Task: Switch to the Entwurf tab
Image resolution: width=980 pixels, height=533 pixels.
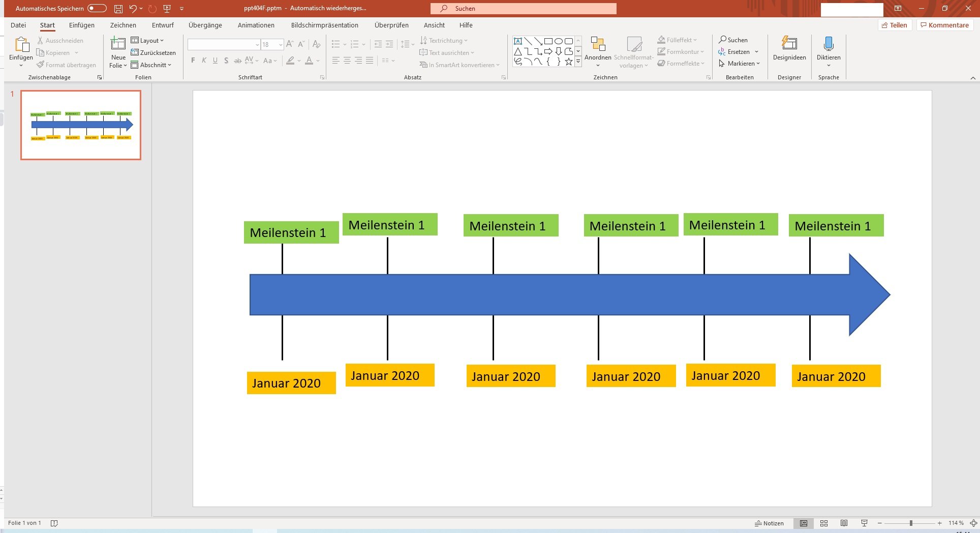Action: click(x=163, y=25)
